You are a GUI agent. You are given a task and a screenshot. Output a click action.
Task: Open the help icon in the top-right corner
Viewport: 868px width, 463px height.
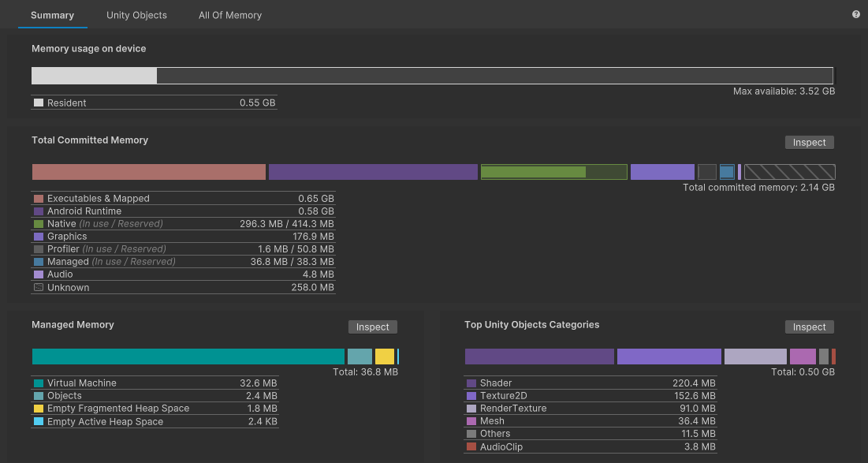(855, 14)
